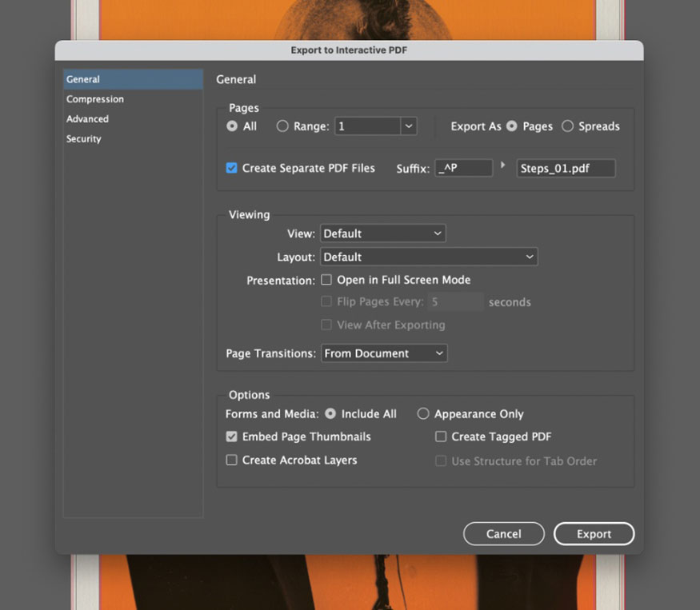Select Appearance Only for Forms and Media

[422, 413]
